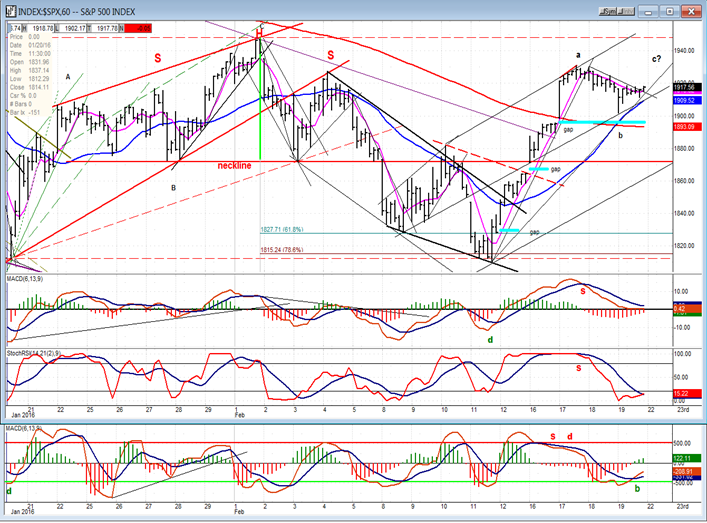
Task: Click the blue 1909.52 moving average tag
Action: coord(687,101)
